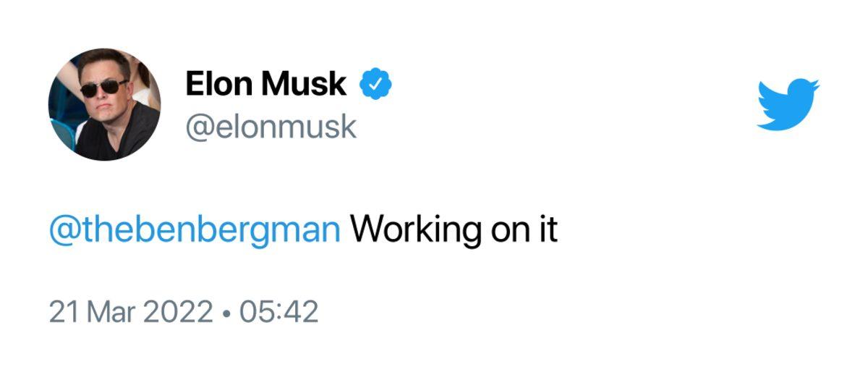Click the white checkmark inside the badge
The width and height of the screenshot is (868, 375).
pyautogui.click(x=376, y=85)
